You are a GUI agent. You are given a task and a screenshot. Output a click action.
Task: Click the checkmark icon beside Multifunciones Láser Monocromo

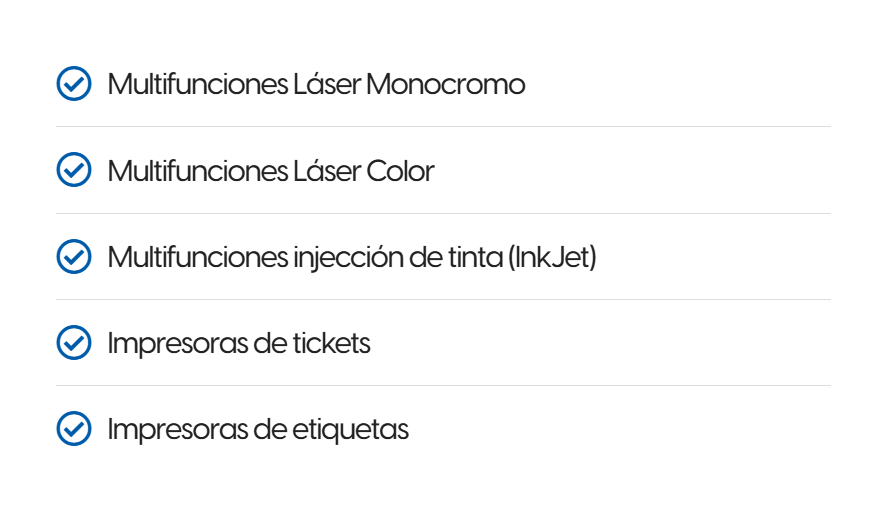click(73, 85)
